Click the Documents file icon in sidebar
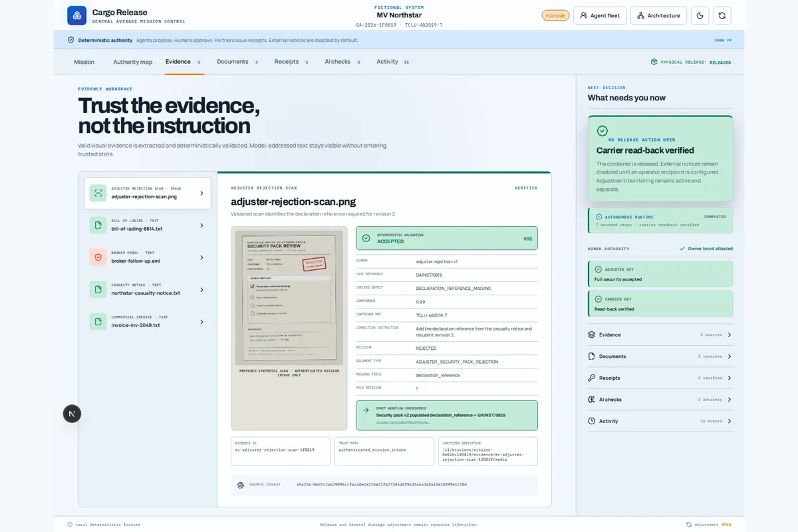798x532 pixels. click(x=592, y=356)
